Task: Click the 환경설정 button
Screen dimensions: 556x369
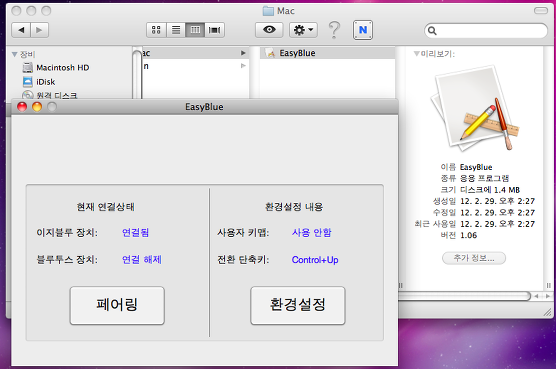Action: coord(298,305)
